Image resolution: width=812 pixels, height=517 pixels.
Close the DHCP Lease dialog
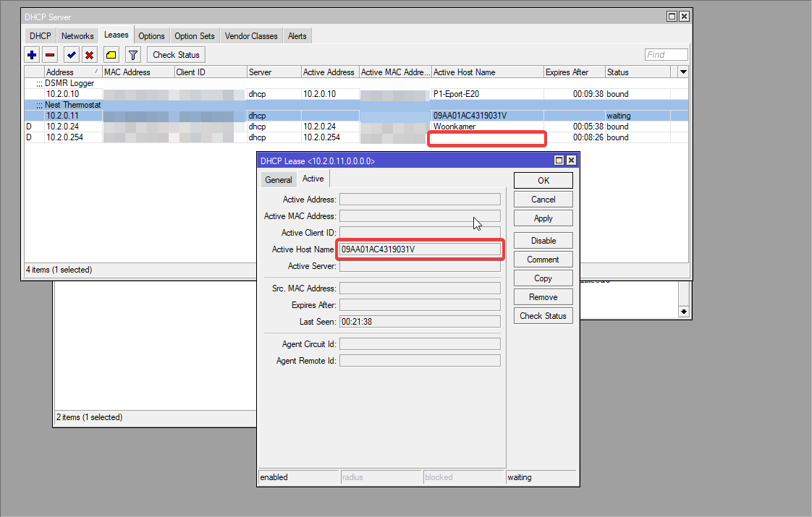click(571, 161)
